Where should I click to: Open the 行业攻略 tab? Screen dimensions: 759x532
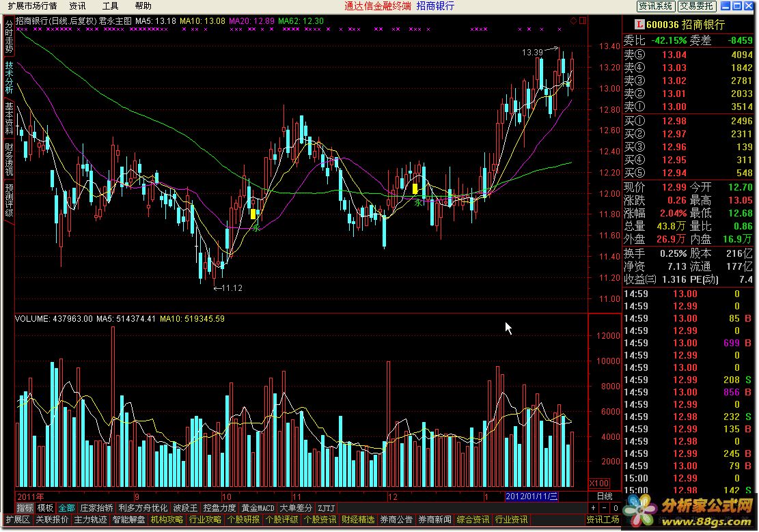(205, 520)
